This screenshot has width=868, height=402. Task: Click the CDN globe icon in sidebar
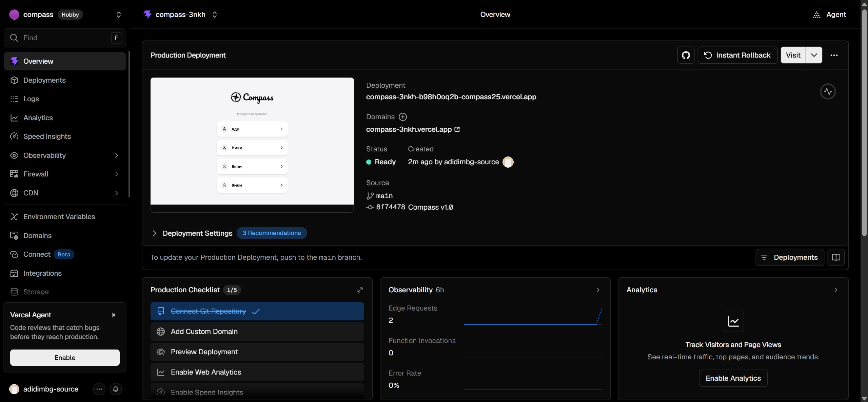point(14,193)
